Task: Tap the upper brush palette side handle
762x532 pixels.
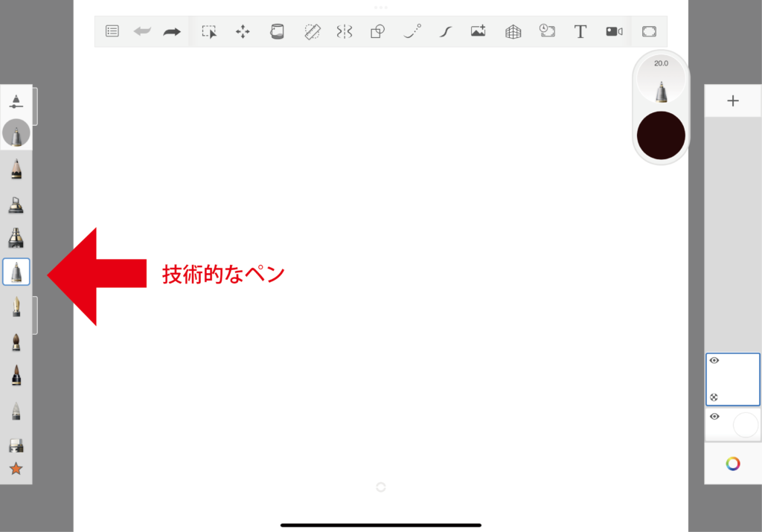Action: (35, 106)
